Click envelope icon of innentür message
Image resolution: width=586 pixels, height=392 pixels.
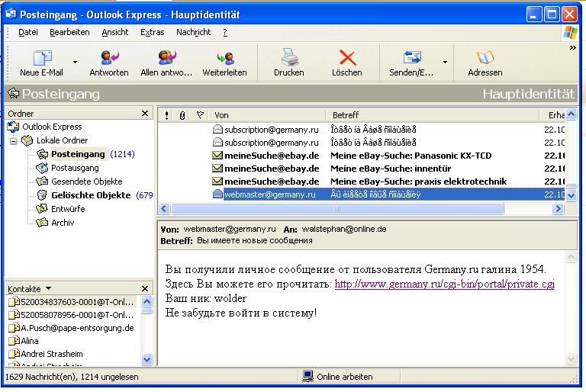217,168
